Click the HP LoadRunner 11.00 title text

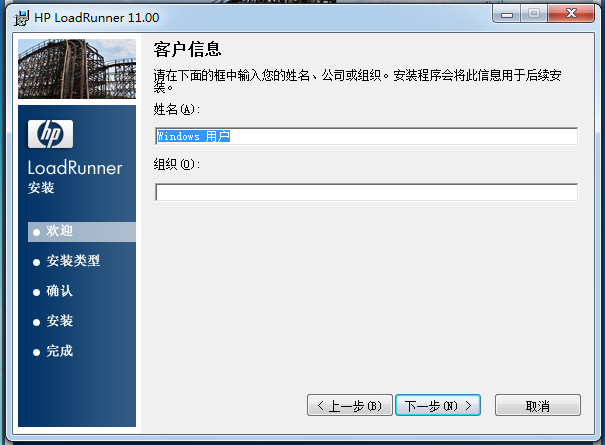[x=96, y=18]
